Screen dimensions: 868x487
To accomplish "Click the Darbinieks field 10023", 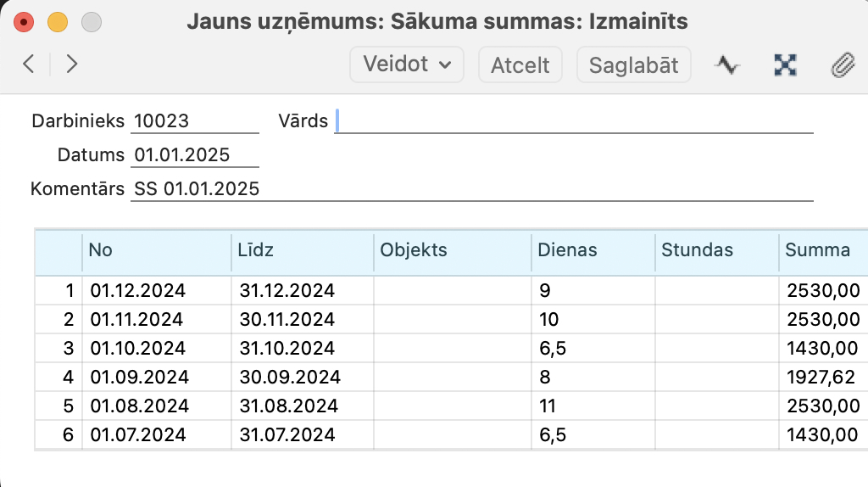I will 195,120.
